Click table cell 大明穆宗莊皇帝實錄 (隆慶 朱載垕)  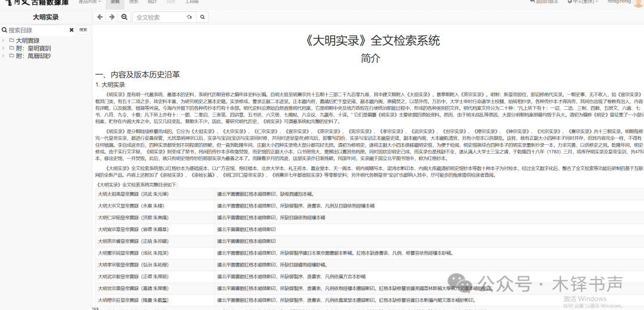coord(155,300)
